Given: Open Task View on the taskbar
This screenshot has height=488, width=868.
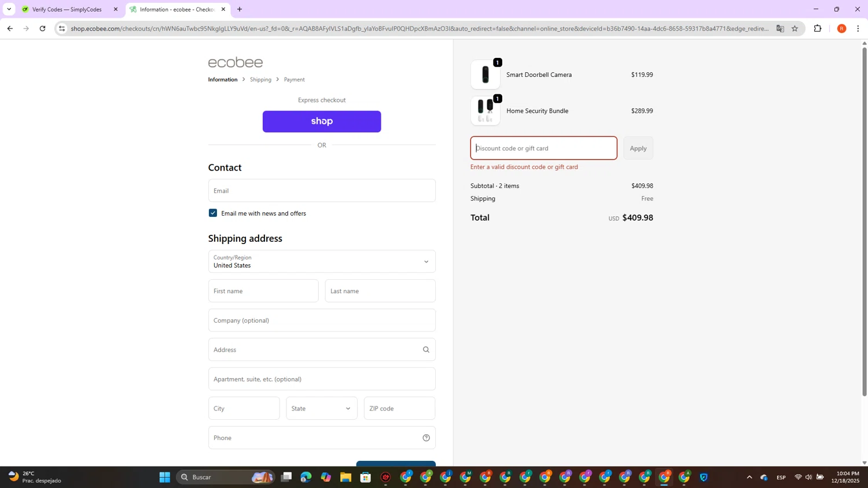Looking at the screenshot, I should tap(286, 477).
